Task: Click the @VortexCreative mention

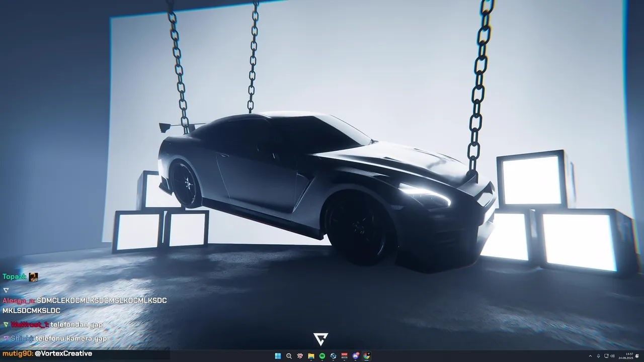Action: point(63,353)
